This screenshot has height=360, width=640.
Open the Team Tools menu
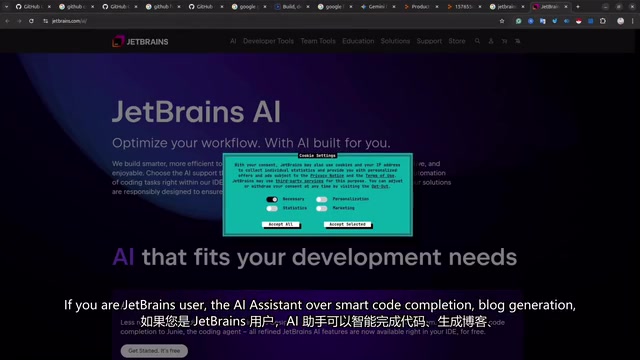coord(318,41)
